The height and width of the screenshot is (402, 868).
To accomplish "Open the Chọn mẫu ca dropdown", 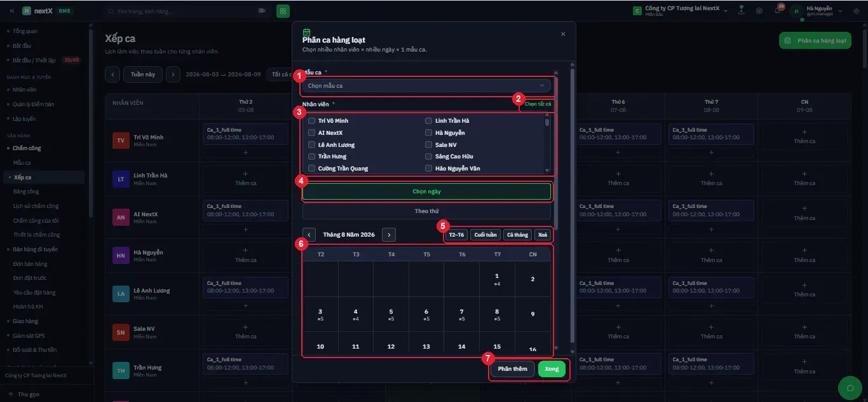I will (426, 85).
